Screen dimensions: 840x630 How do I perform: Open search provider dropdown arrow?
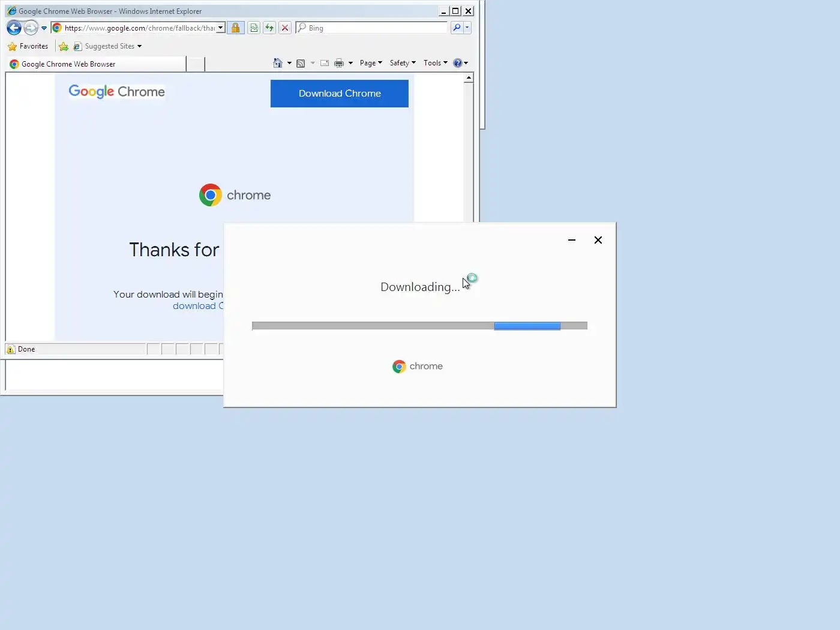[x=467, y=28]
